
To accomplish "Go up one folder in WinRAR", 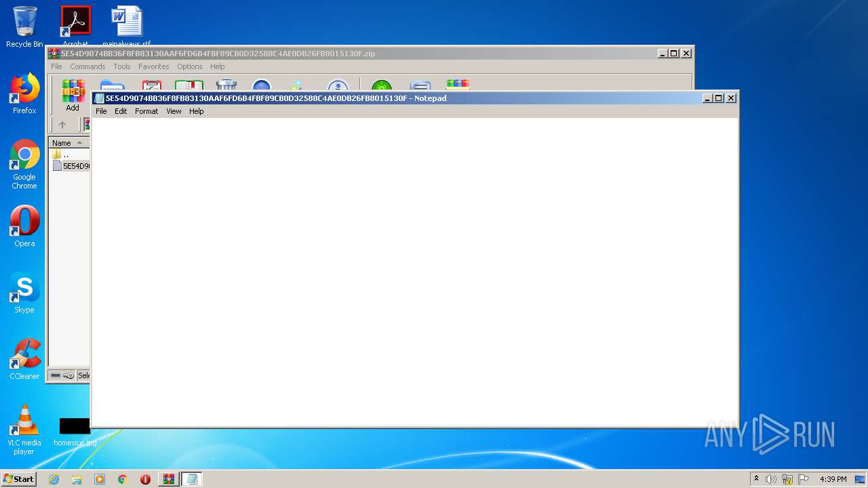I will [x=62, y=125].
